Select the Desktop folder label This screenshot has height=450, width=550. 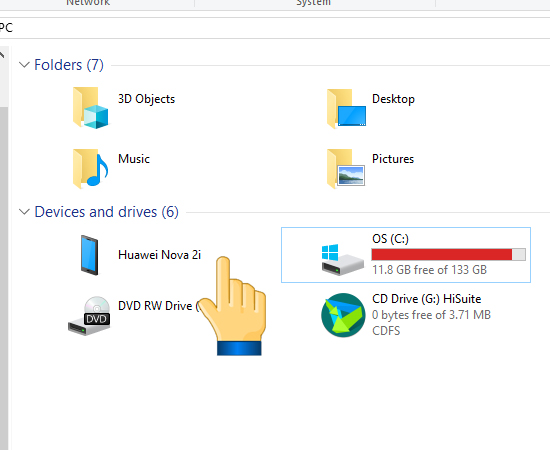point(393,99)
